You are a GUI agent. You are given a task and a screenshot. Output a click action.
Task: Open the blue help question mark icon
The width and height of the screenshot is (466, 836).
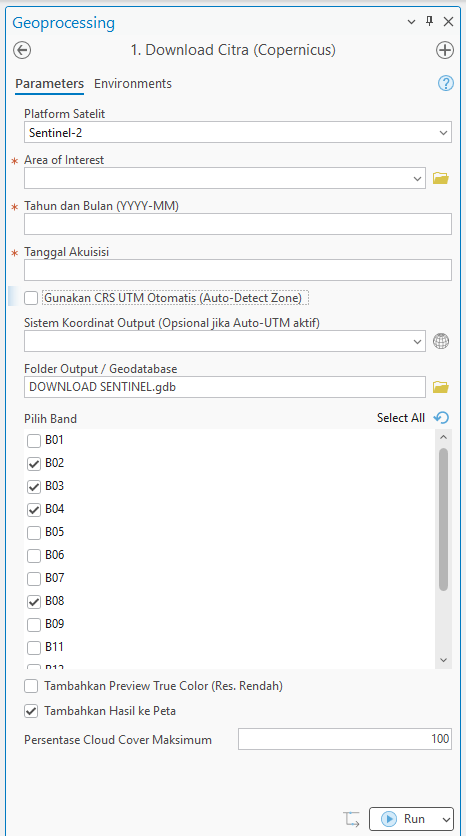[446, 83]
